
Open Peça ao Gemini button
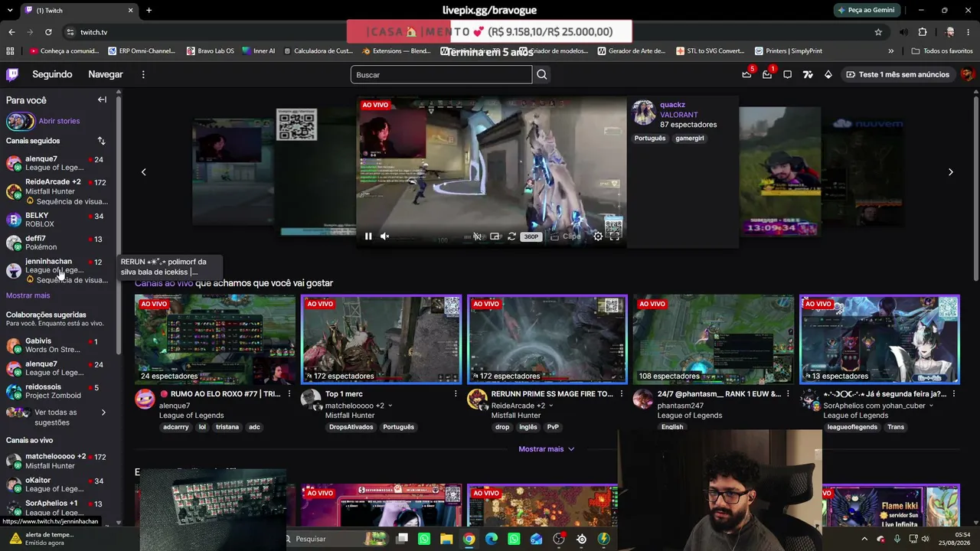click(x=866, y=11)
